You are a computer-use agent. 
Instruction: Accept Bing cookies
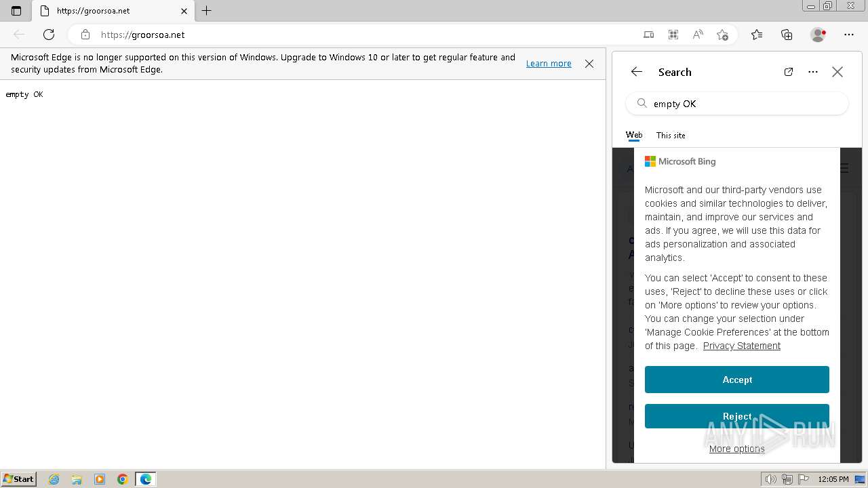coord(737,380)
